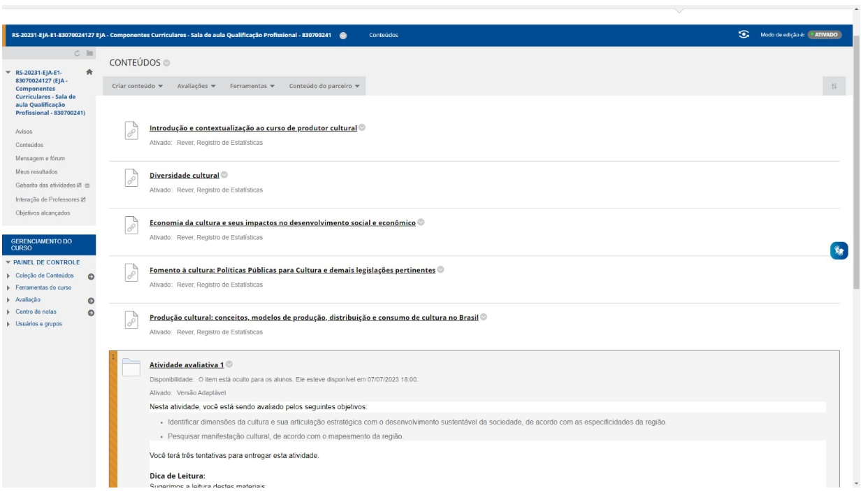Screen dimensions: 868x491
Task: Click the document icon for Produção cultural
Action: 130,321
